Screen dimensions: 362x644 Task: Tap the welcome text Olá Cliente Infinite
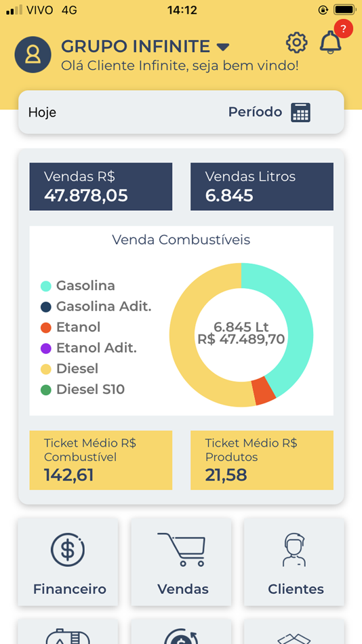pyautogui.click(x=180, y=66)
